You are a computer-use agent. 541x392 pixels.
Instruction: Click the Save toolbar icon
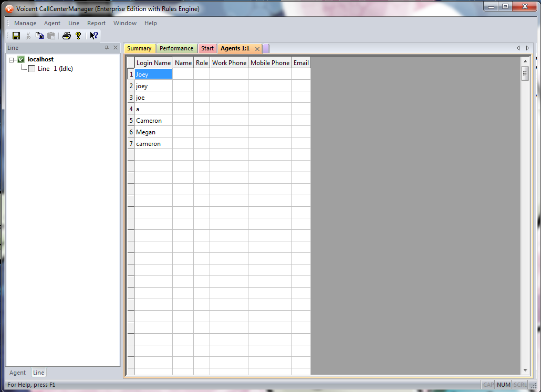pyautogui.click(x=16, y=36)
